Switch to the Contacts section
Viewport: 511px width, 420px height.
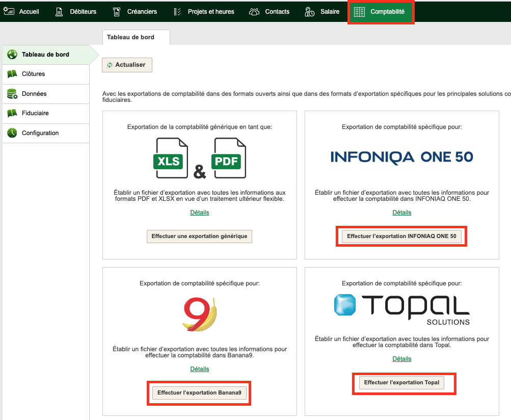pyautogui.click(x=269, y=12)
